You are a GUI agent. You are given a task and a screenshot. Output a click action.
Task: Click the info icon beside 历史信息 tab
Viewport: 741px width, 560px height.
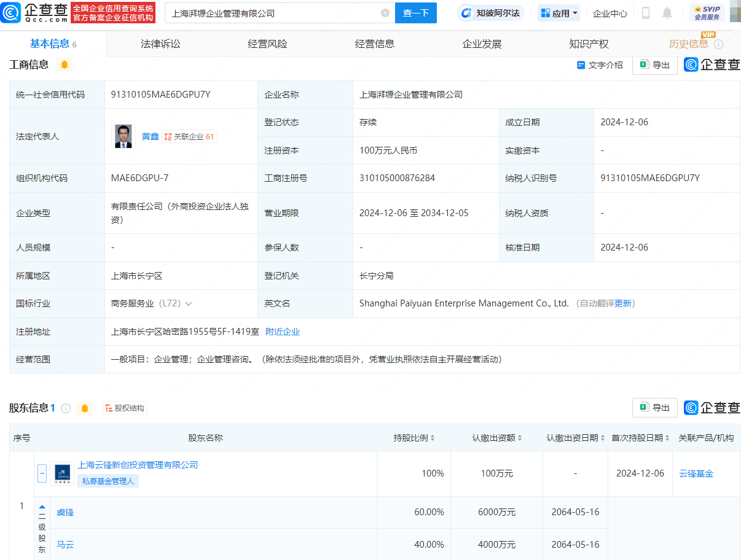pyautogui.click(x=718, y=44)
